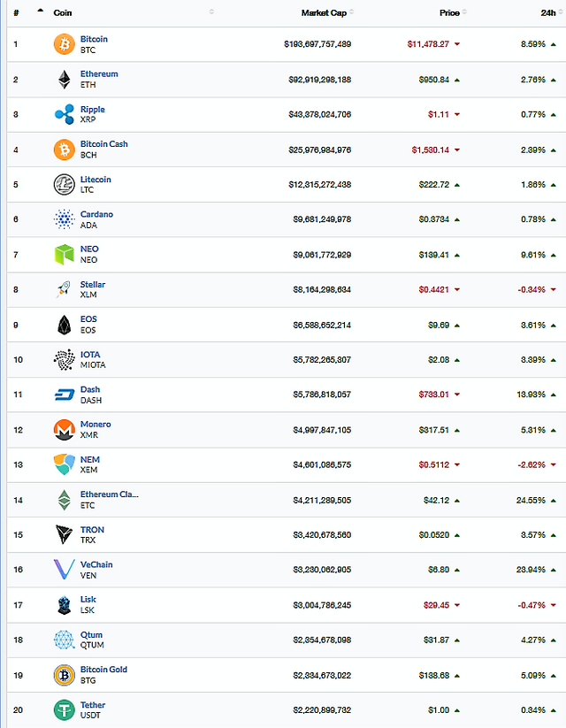This screenshot has height=728, width=566.
Task: Open the Bitcoin coin link
Action: point(94,39)
